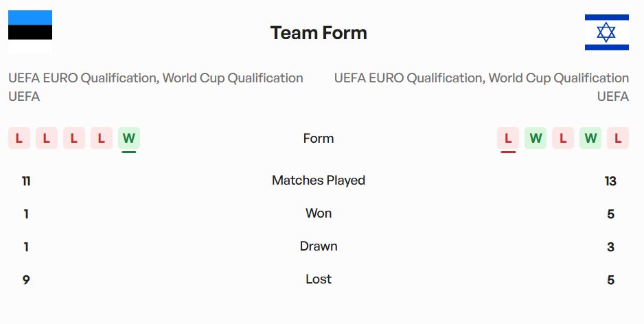The image size is (644, 324).
Task: Click Estonia's lost value 9
Action: tap(26, 280)
